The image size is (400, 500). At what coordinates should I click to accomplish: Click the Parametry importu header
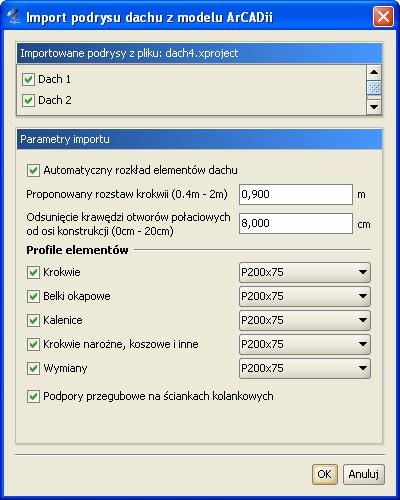199,139
